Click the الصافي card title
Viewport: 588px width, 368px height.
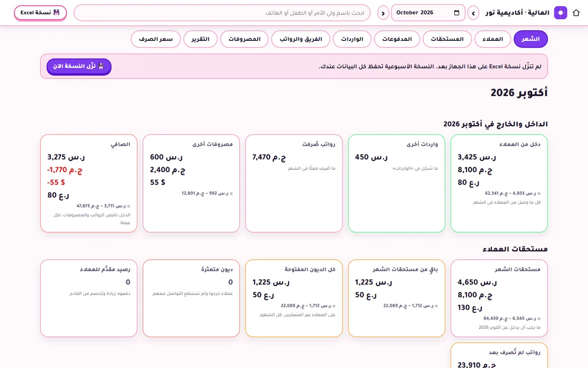coord(120,144)
